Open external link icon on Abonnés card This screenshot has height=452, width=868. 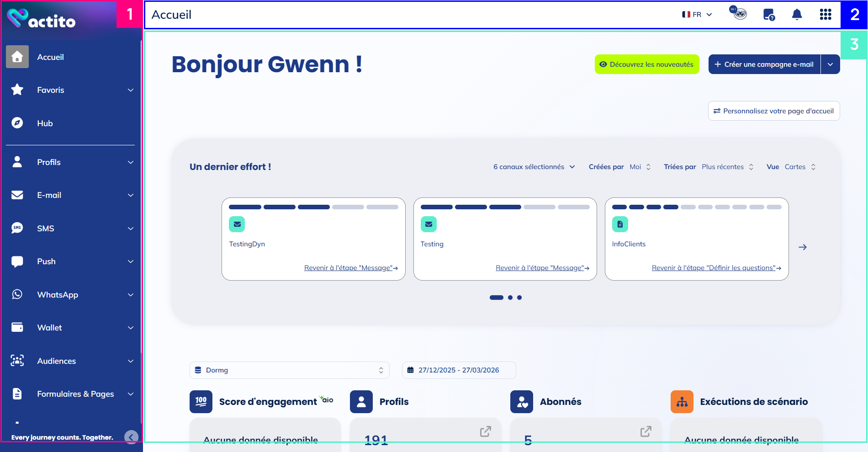tap(646, 431)
